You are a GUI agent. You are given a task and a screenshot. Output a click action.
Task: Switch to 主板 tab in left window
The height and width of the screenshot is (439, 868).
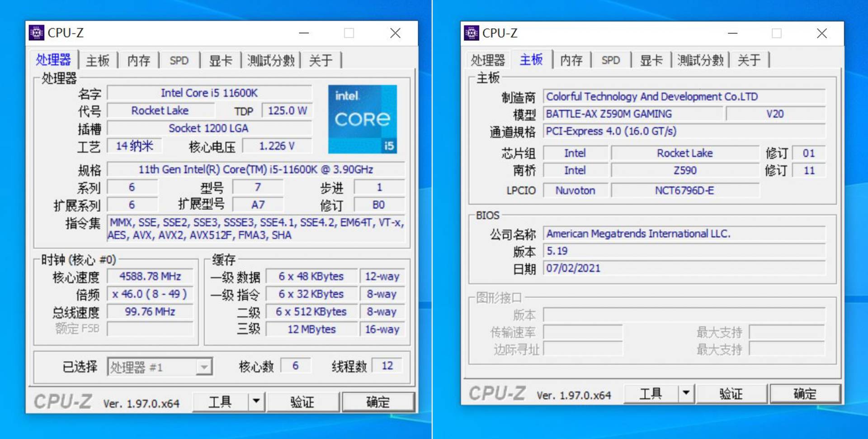tap(98, 60)
